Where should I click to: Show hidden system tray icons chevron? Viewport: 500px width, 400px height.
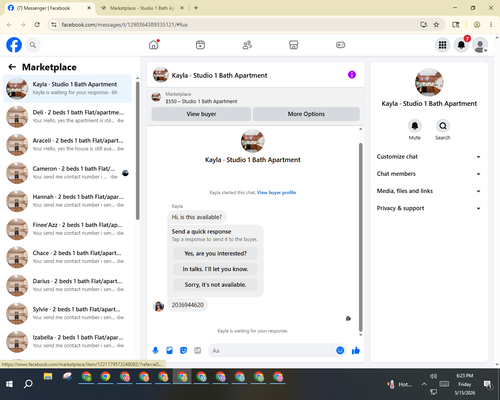coord(424,384)
